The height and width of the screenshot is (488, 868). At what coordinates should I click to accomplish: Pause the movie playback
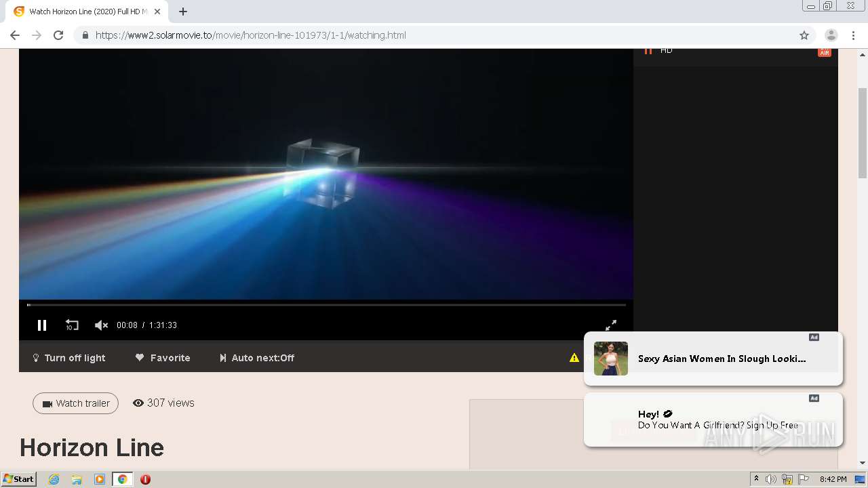click(x=42, y=325)
